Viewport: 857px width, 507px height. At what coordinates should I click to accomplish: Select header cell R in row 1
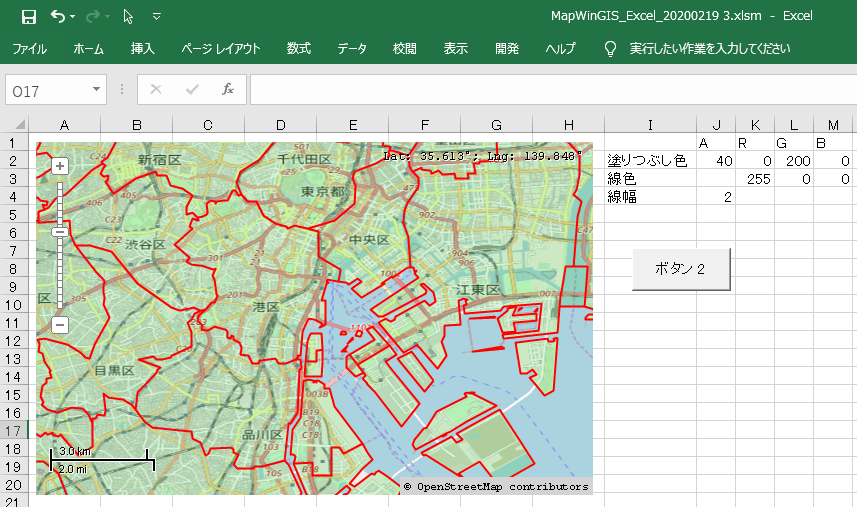pyautogui.click(x=755, y=143)
